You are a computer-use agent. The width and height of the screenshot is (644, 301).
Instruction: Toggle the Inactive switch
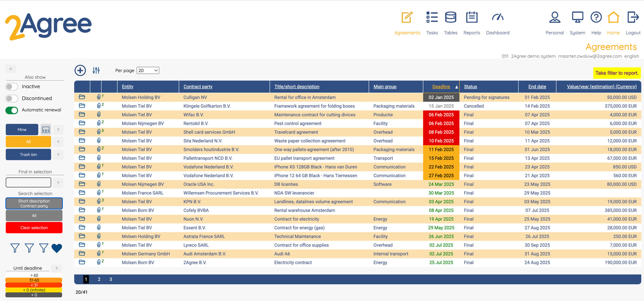tap(12, 87)
